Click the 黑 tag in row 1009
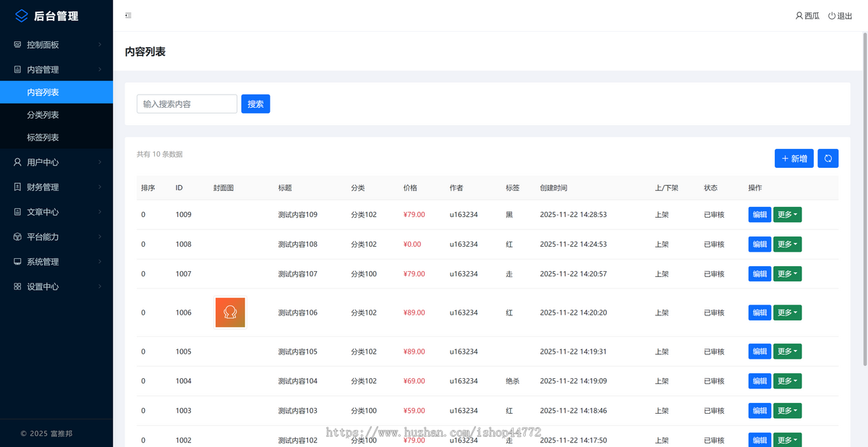This screenshot has height=447, width=868. coord(509,215)
